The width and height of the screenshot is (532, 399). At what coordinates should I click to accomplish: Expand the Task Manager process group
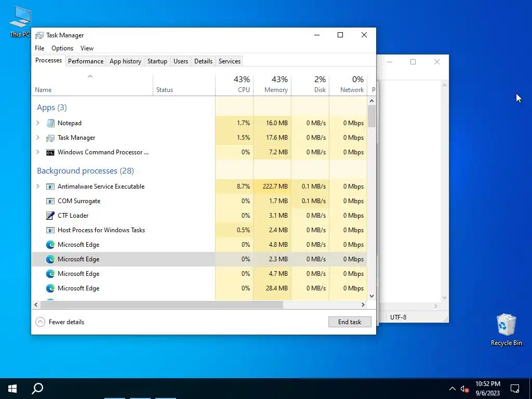[38, 138]
